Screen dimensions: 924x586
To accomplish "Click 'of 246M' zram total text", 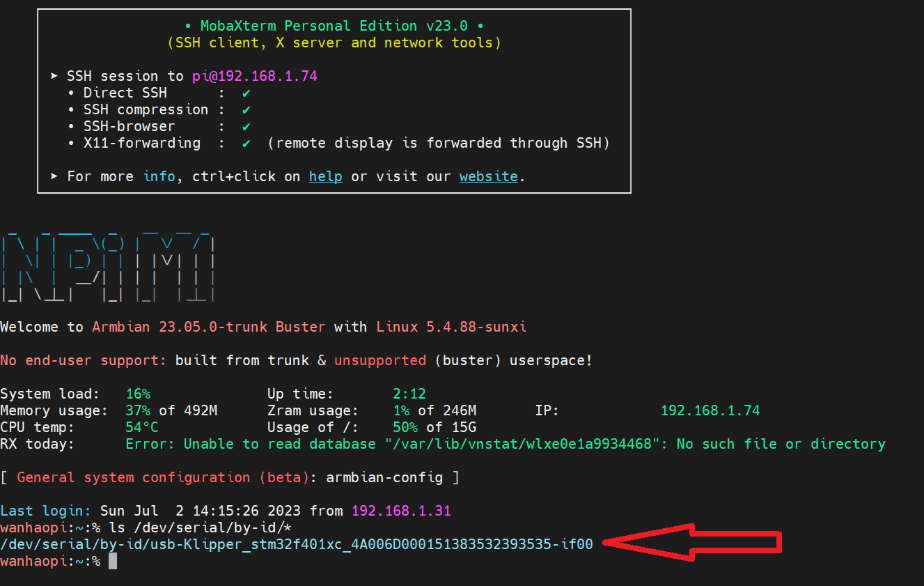I will coord(447,410).
